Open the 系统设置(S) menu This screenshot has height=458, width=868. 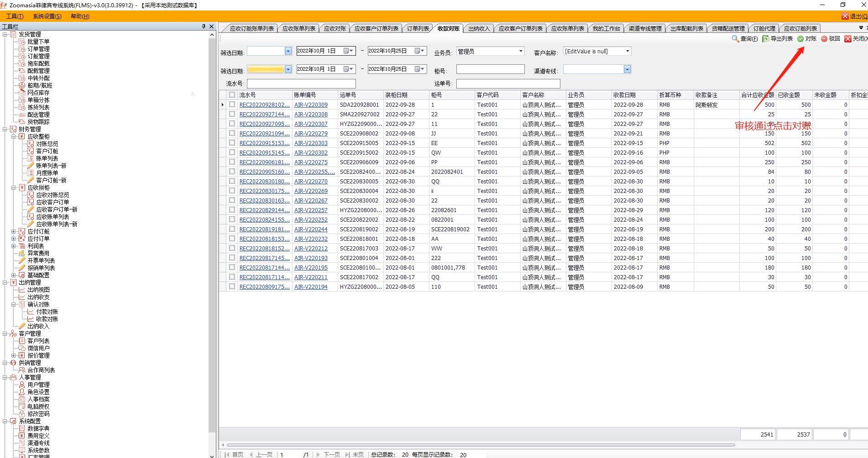coord(47,16)
